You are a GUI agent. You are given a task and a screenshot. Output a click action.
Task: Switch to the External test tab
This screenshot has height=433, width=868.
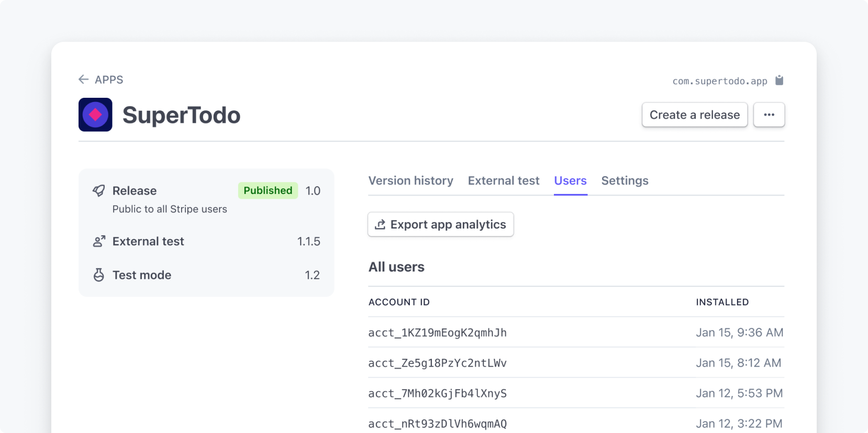(x=504, y=180)
